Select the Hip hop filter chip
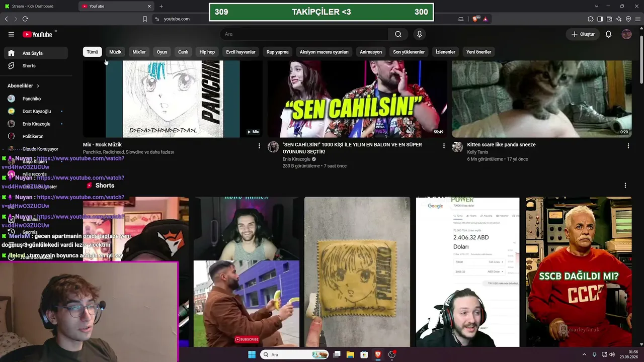 coord(207,52)
